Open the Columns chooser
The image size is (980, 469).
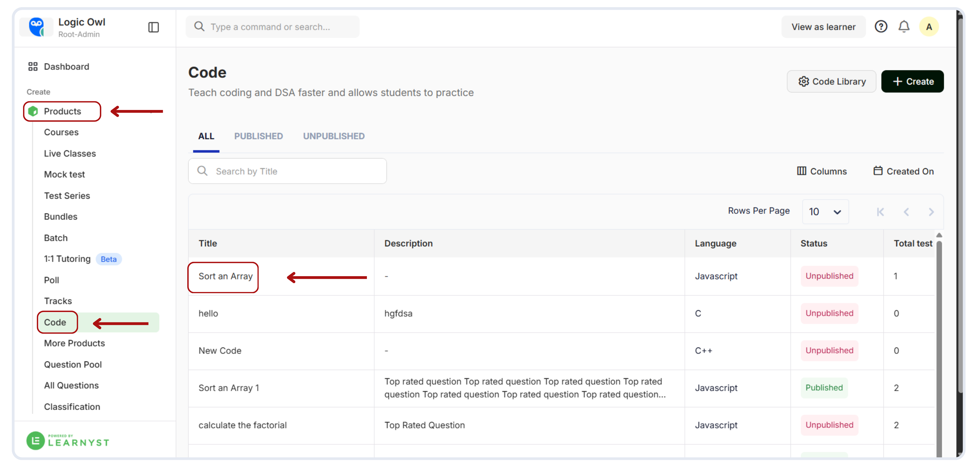click(x=822, y=171)
